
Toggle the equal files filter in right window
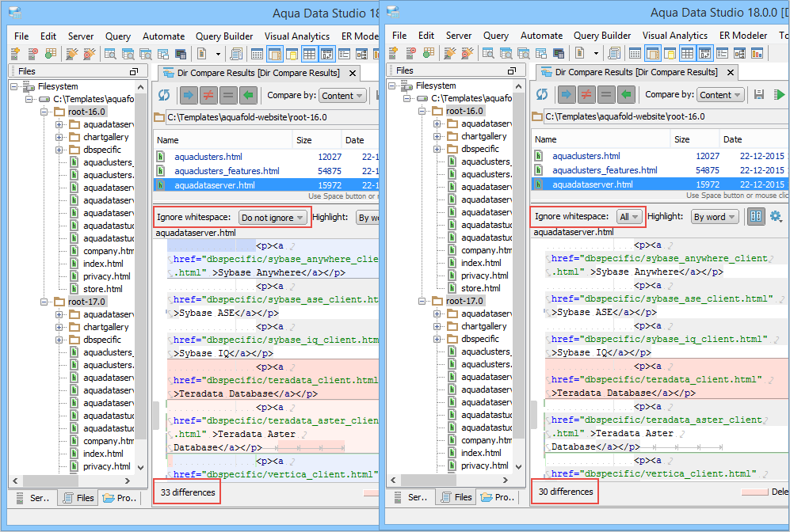[606, 95]
